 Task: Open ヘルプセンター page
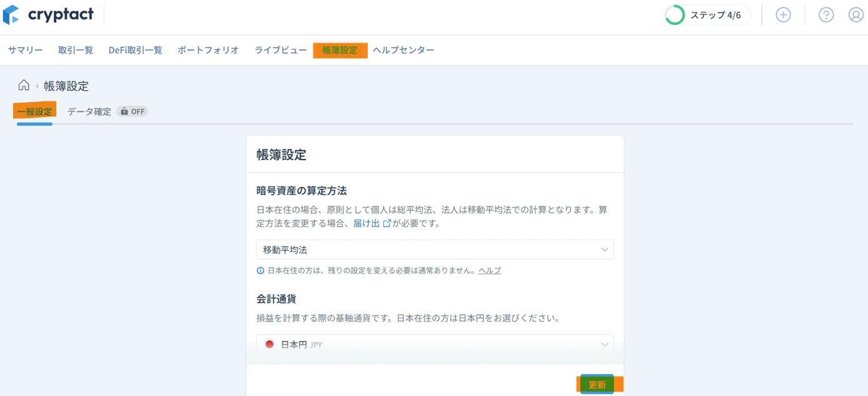[403, 50]
